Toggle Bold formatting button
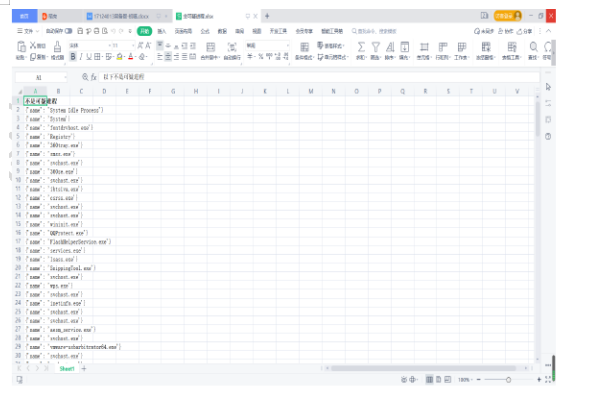Screen dimensions: 601x393 73,57
